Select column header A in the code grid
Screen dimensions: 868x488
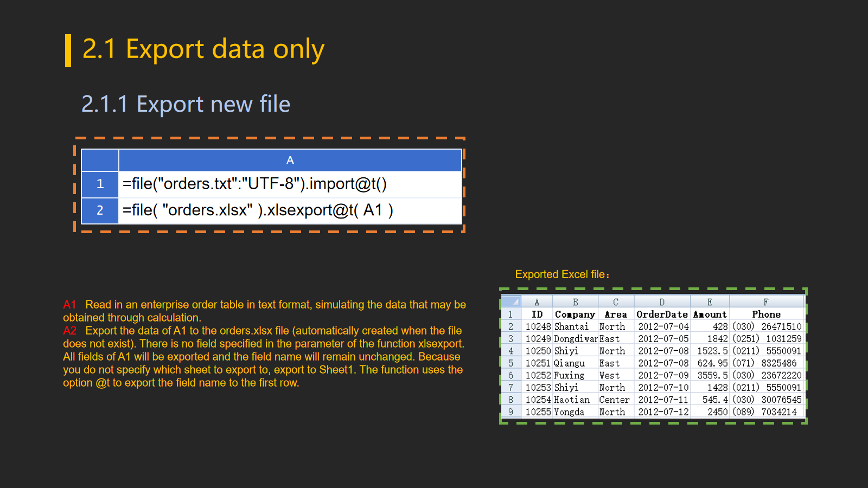[x=290, y=160]
